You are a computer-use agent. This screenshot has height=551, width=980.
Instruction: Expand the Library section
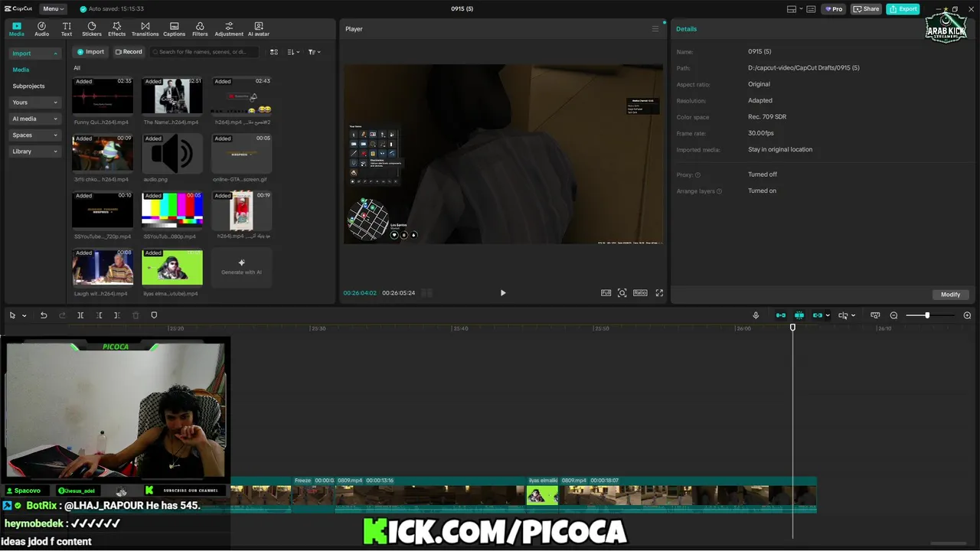coord(34,152)
